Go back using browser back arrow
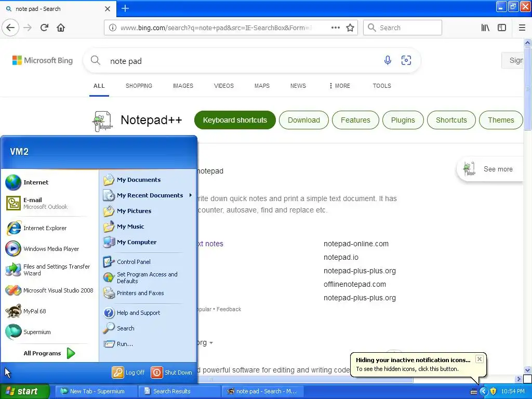 point(10,28)
